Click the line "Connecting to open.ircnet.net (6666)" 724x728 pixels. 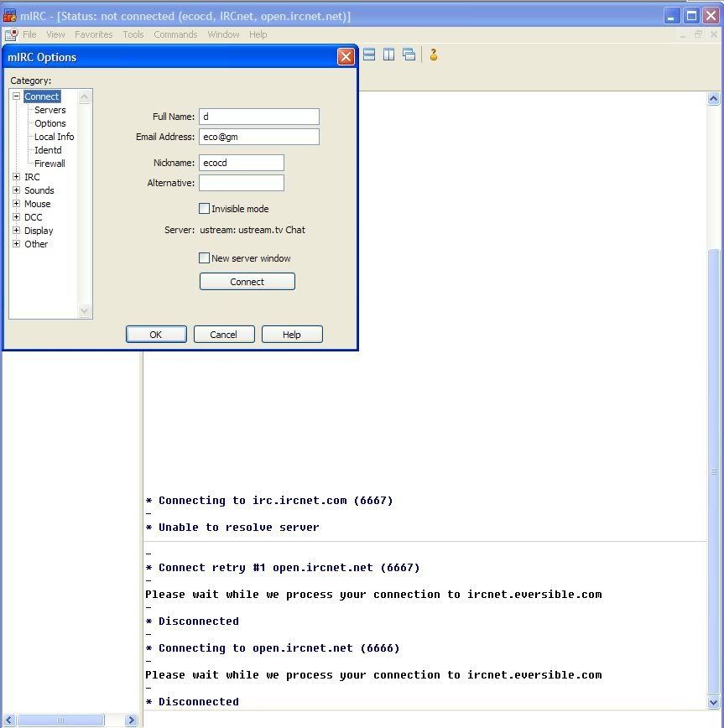[x=273, y=648]
